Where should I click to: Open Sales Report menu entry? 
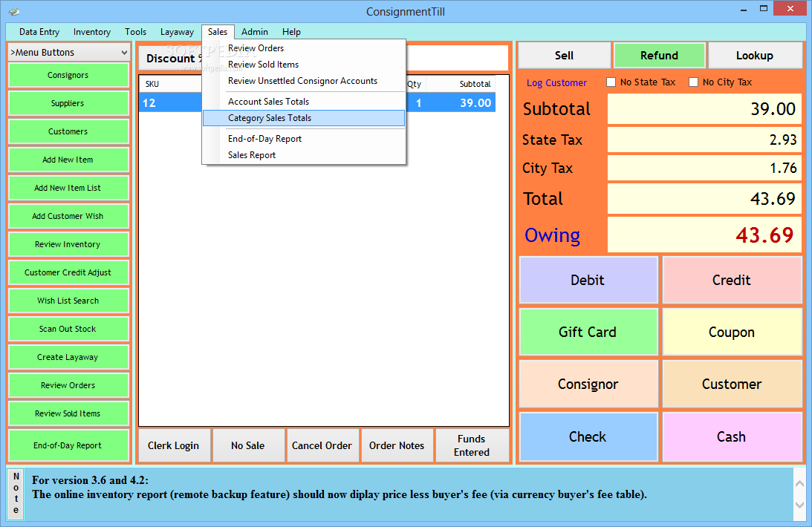(304, 155)
